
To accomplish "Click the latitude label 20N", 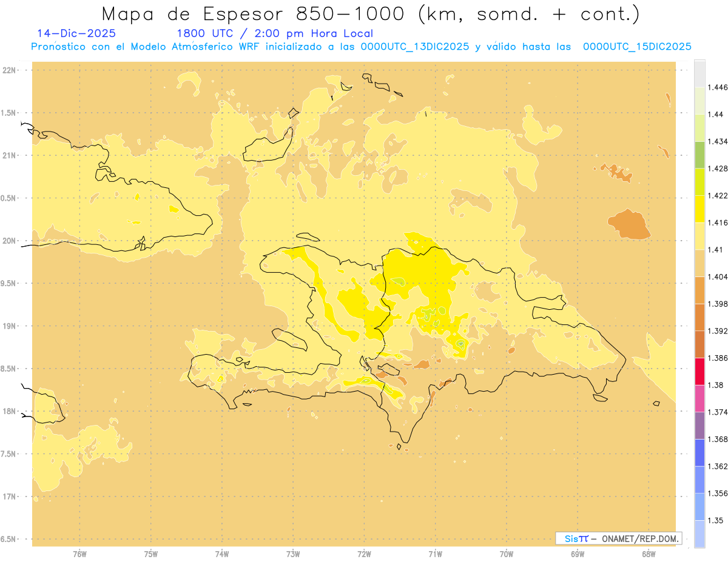I will coord(10,241).
